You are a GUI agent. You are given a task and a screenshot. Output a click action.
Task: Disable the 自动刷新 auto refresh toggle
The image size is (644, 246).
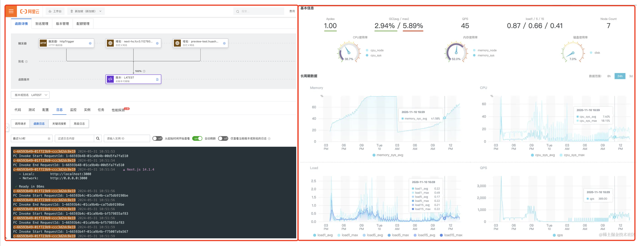click(197, 138)
